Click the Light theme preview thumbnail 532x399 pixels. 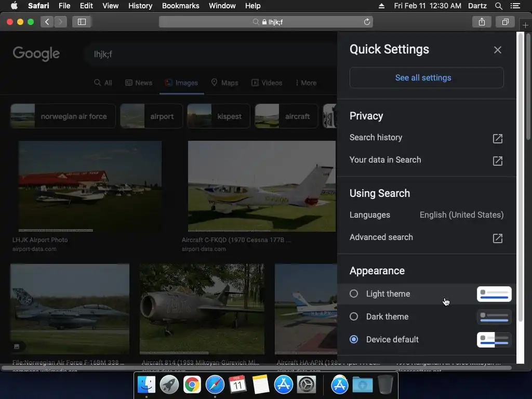click(494, 294)
